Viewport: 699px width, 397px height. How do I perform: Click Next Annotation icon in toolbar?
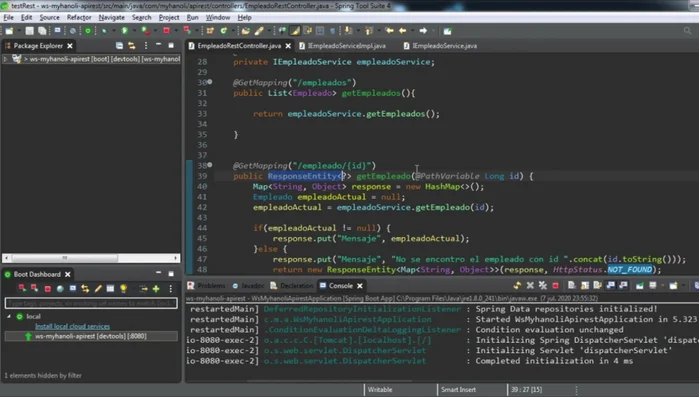click(x=348, y=31)
